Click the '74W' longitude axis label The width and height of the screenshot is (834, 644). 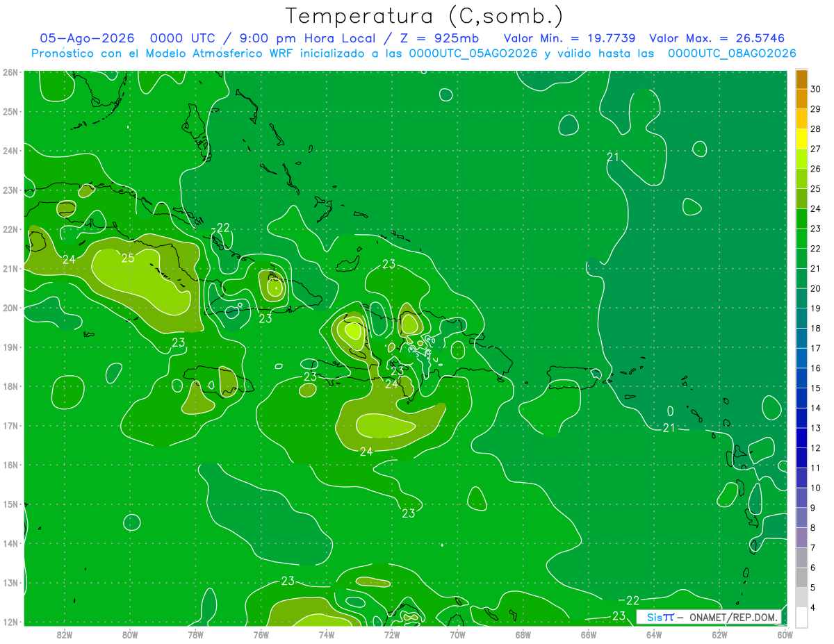pyautogui.click(x=326, y=634)
